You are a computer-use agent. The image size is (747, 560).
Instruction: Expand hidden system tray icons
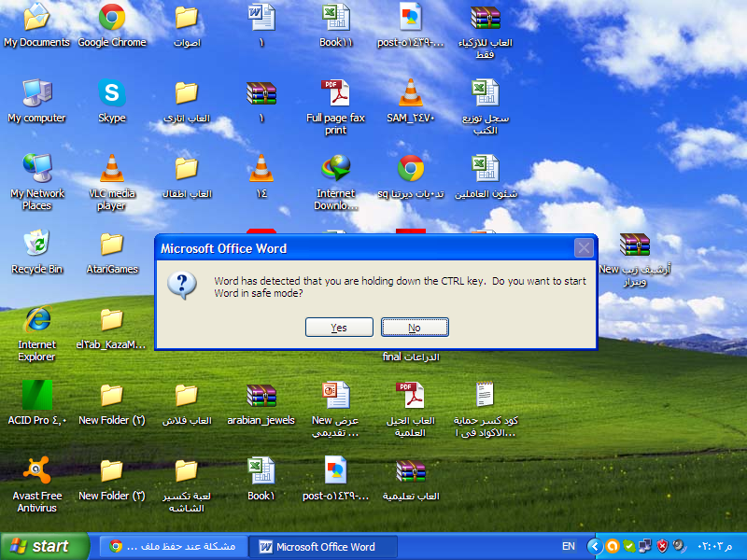(594, 546)
